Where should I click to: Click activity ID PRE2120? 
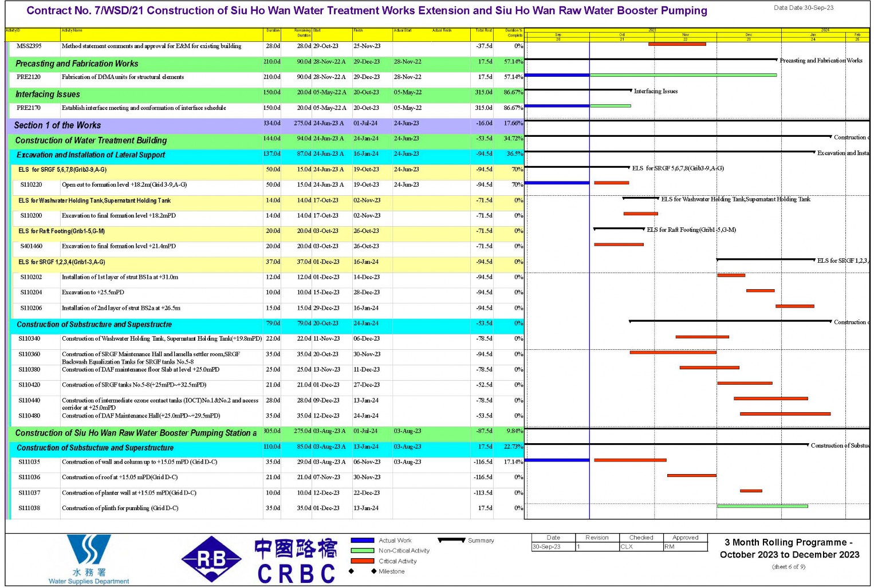coord(29,77)
